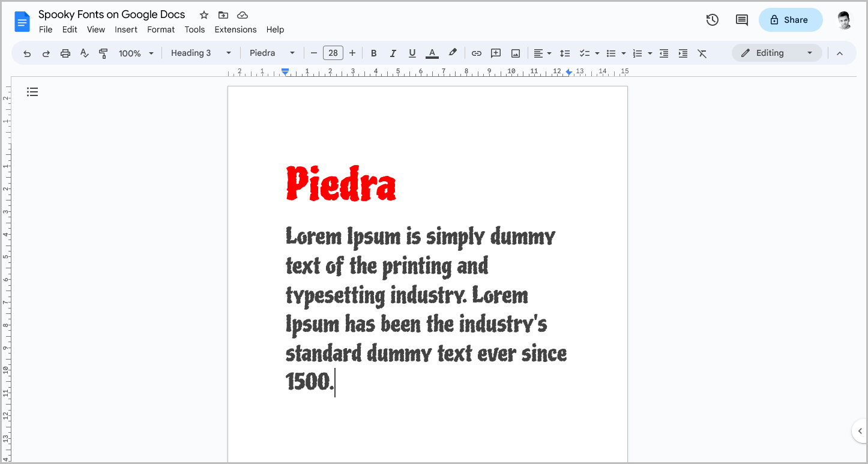Insert an image
Image resolution: width=868 pixels, height=464 pixels.
click(x=515, y=53)
